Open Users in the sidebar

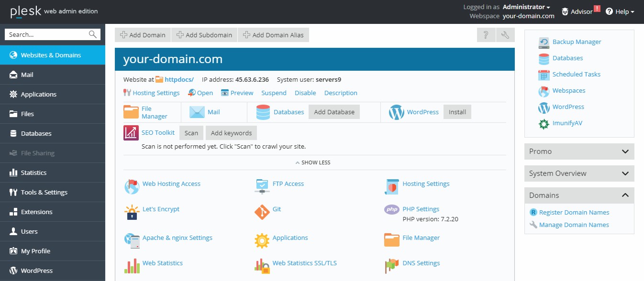53,231
